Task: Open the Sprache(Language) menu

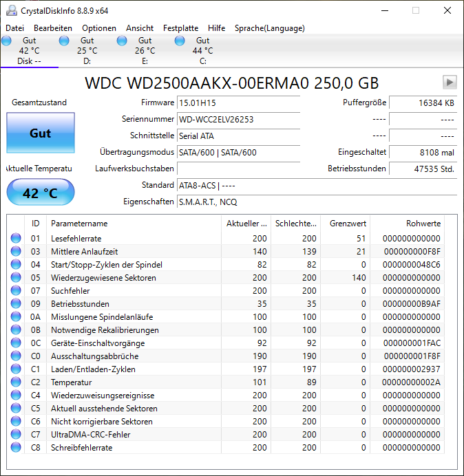Action: tap(270, 28)
